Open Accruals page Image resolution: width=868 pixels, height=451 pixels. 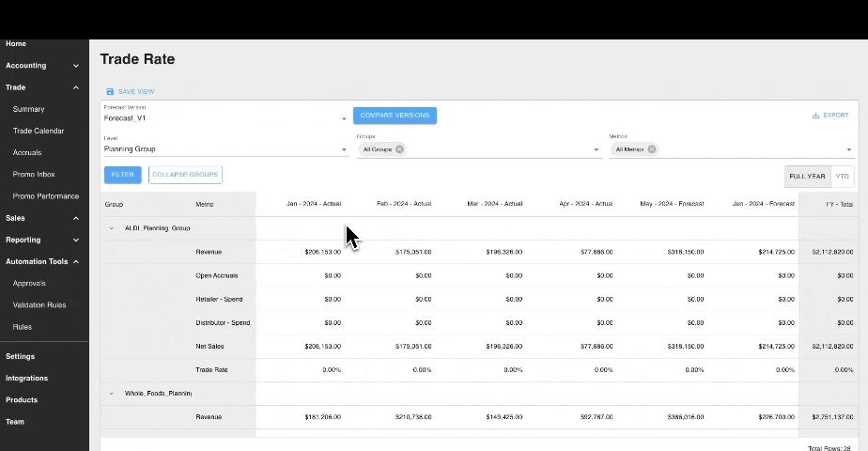(27, 153)
